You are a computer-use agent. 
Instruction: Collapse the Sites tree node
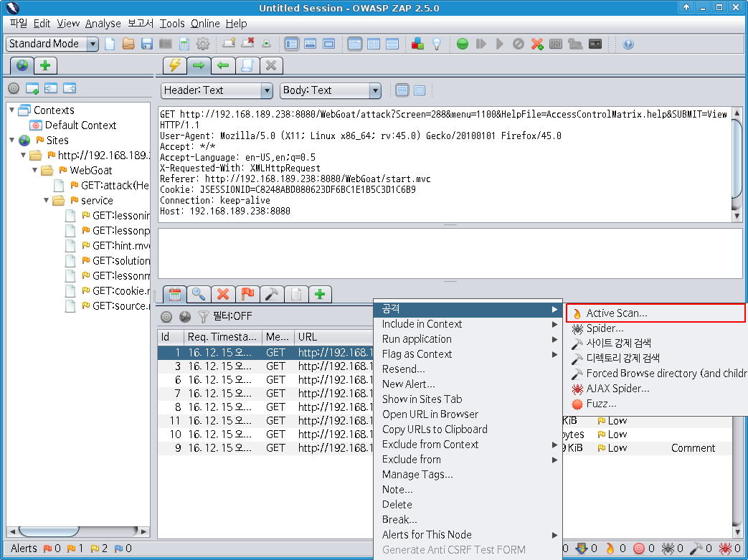coord(12,140)
